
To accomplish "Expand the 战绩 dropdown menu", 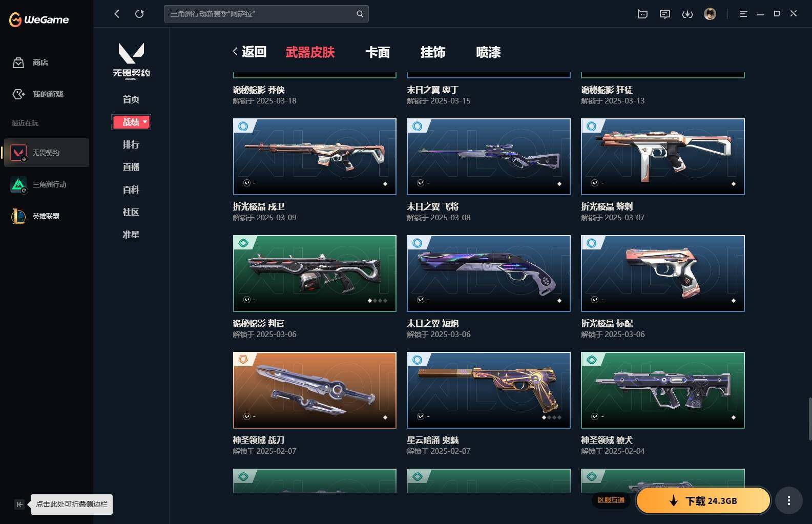I will (x=131, y=122).
